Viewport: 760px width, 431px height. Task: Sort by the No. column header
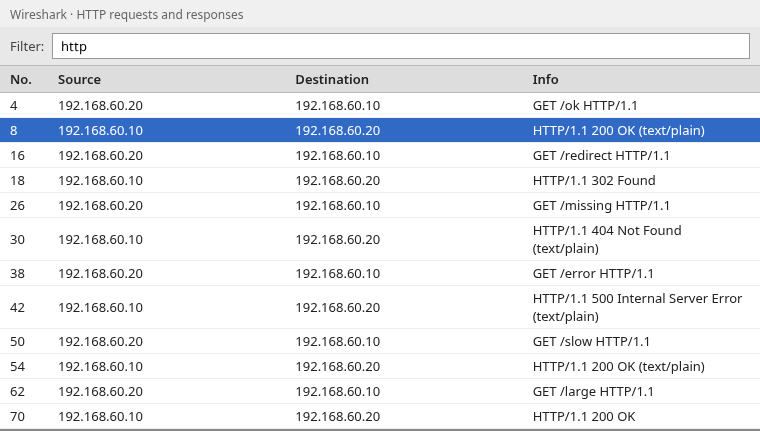[21, 80]
